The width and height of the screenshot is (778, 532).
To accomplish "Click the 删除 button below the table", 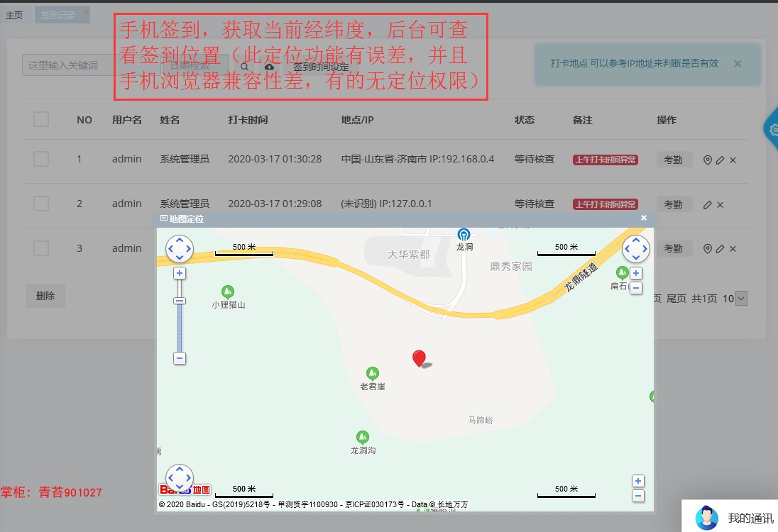I will pos(45,296).
